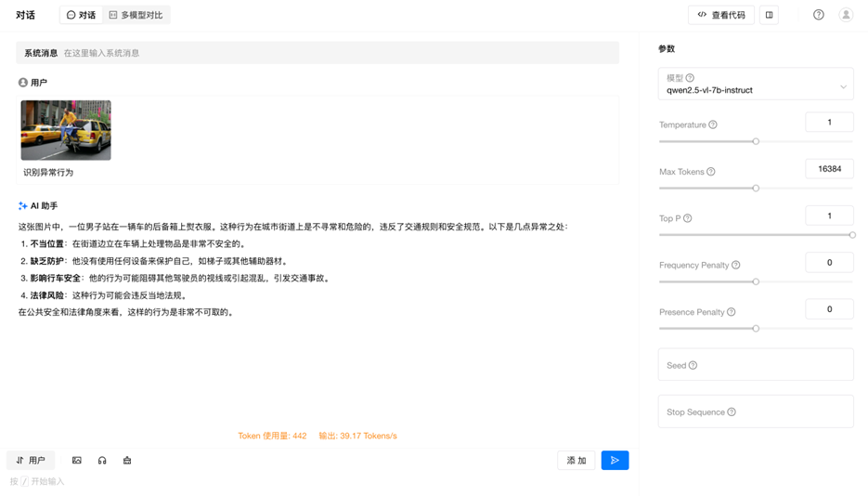Click the Presence Penalty value field
The image size is (868, 496).
tap(829, 309)
